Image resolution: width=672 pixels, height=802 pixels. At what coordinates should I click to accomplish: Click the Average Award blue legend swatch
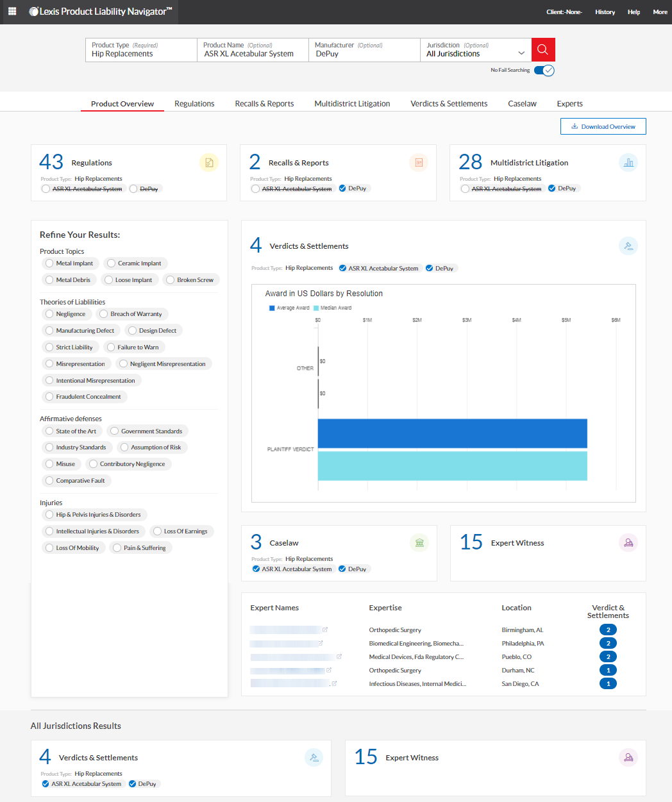tap(272, 308)
